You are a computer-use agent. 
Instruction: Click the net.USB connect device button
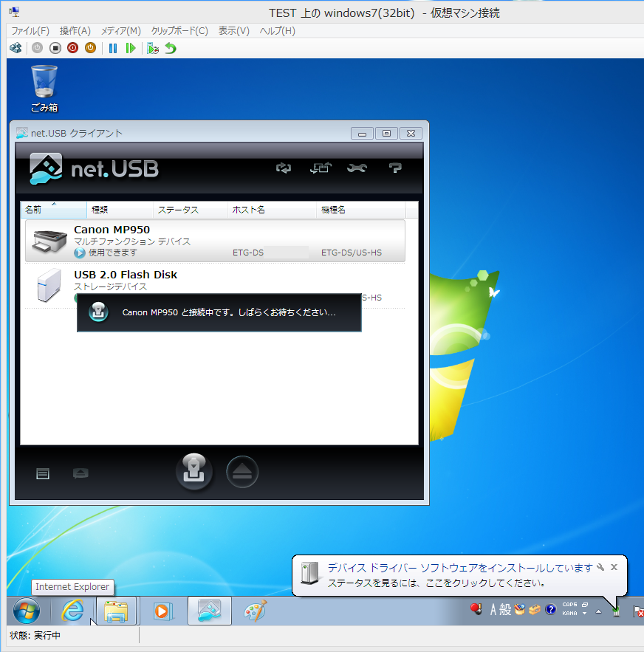click(194, 472)
